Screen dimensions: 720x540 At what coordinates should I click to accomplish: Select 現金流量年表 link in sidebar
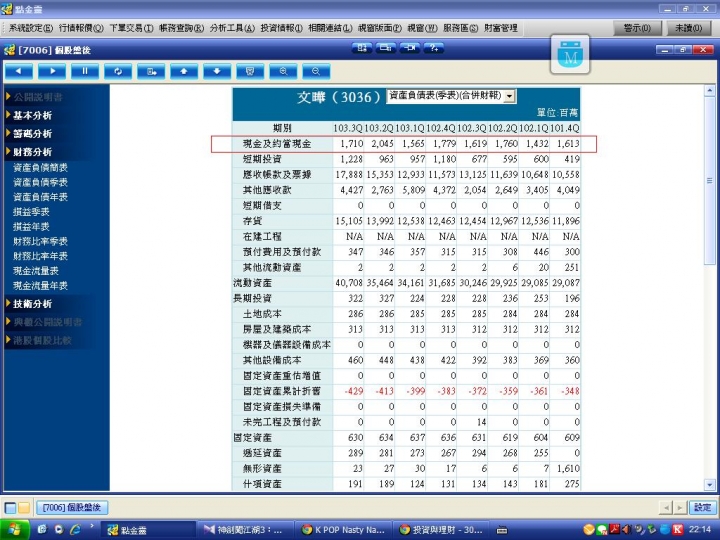[x=40, y=285]
